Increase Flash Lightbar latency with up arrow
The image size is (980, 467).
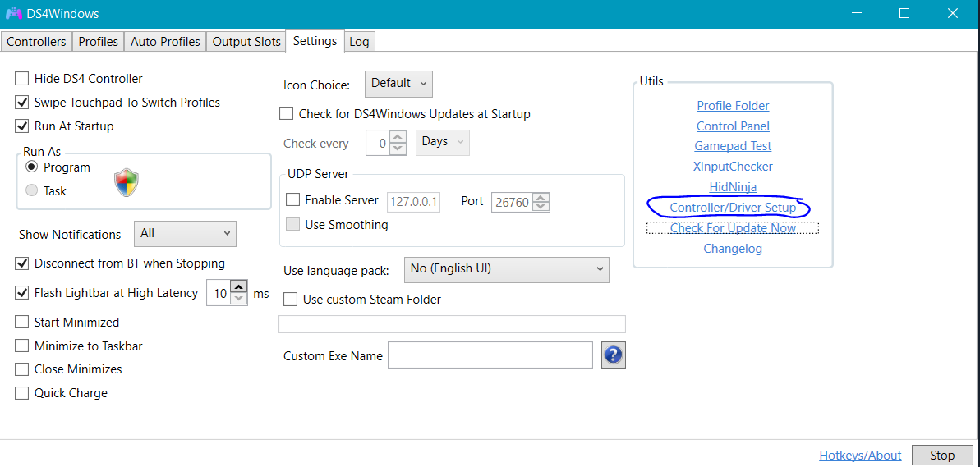pos(239,286)
